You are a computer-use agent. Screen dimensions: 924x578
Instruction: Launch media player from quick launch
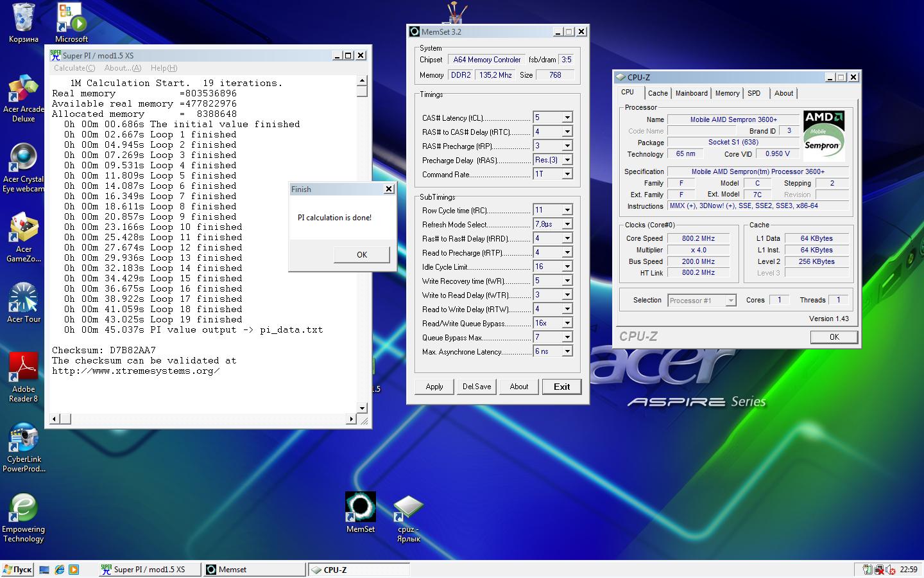pyautogui.click(x=74, y=570)
